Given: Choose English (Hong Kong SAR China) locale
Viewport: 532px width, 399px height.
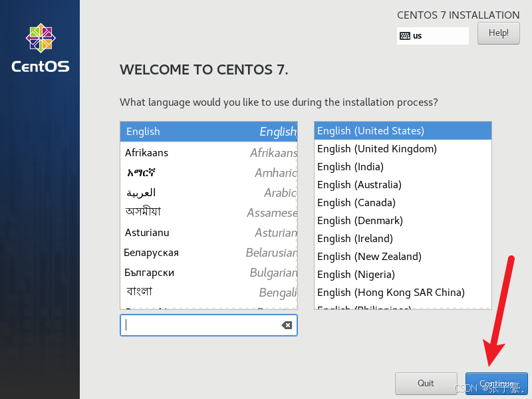Looking at the screenshot, I should pos(403,293).
